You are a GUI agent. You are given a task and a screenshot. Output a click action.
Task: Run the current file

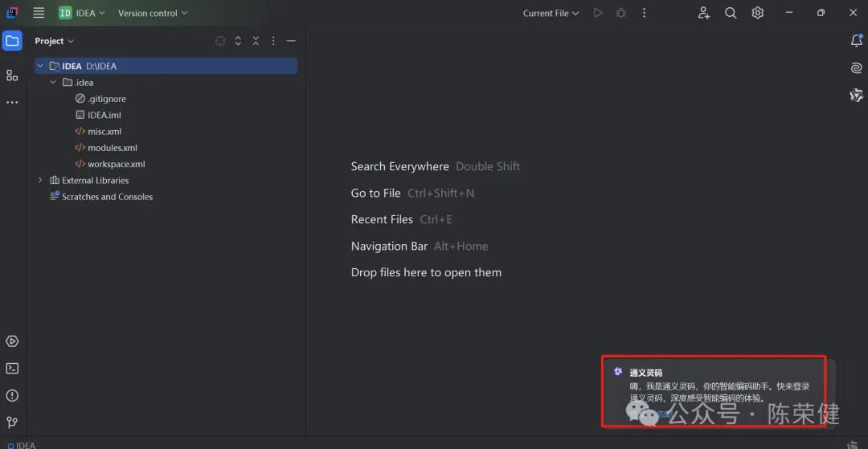pos(598,13)
